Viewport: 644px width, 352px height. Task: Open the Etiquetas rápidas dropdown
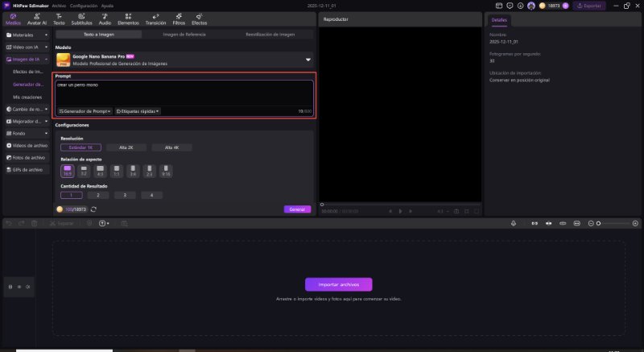pyautogui.click(x=138, y=111)
